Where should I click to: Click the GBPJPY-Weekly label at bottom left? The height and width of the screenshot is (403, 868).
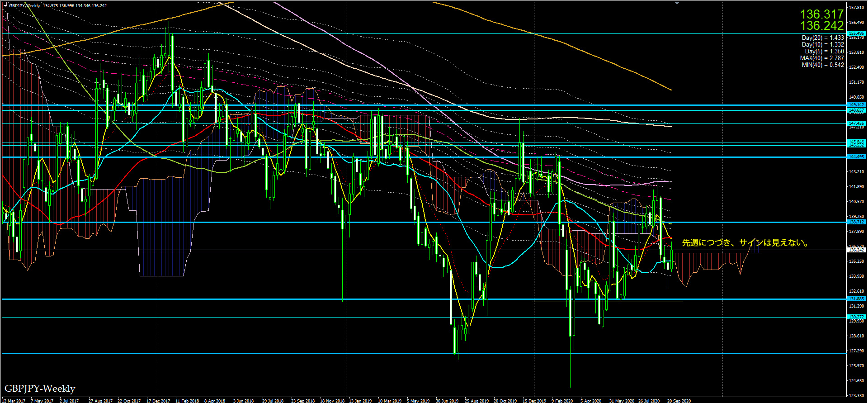pyautogui.click(x=40, y=389)
